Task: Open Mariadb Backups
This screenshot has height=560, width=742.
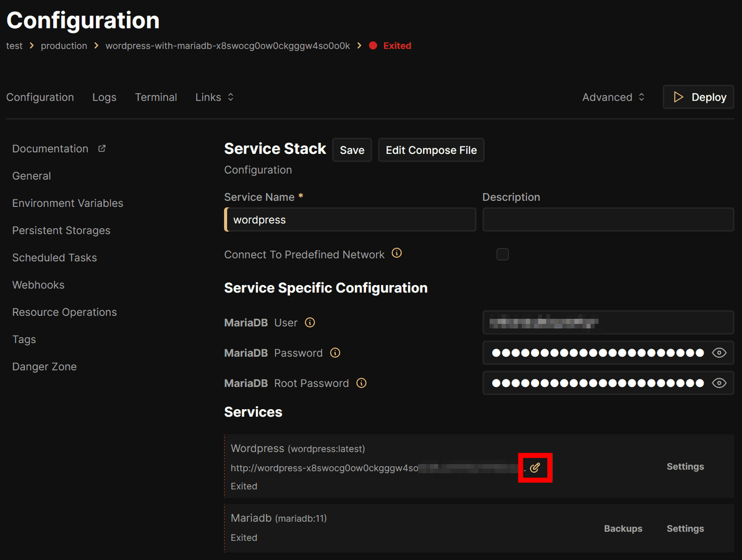Action: [x=623, y=528]
